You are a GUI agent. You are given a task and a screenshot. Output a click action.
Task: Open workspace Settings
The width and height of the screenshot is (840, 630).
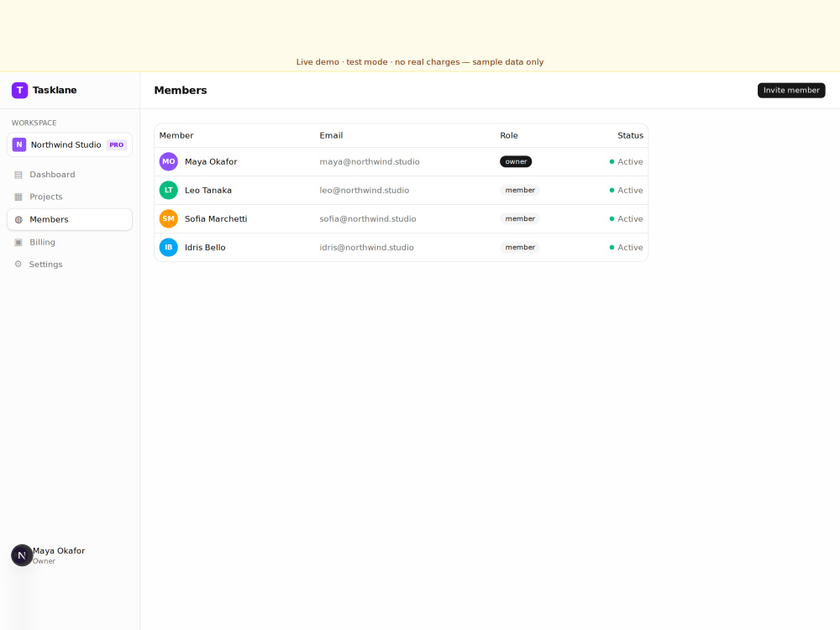pos(70,264)
